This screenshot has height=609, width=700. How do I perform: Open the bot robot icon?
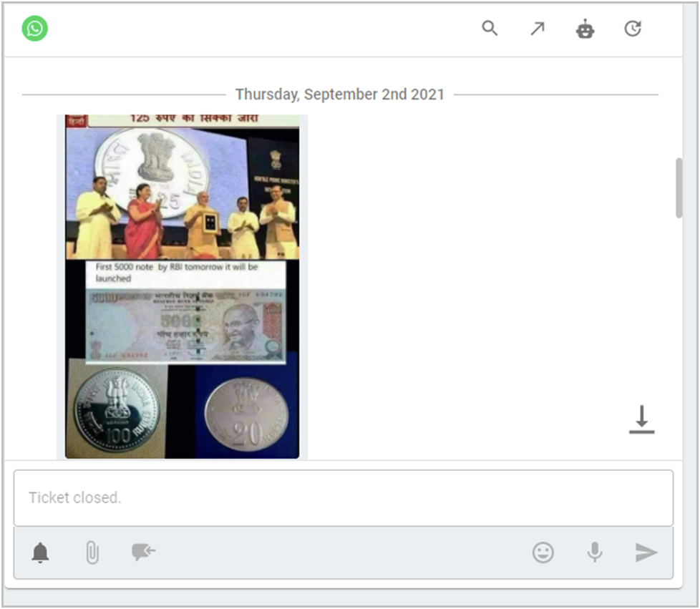click(585, 29)
